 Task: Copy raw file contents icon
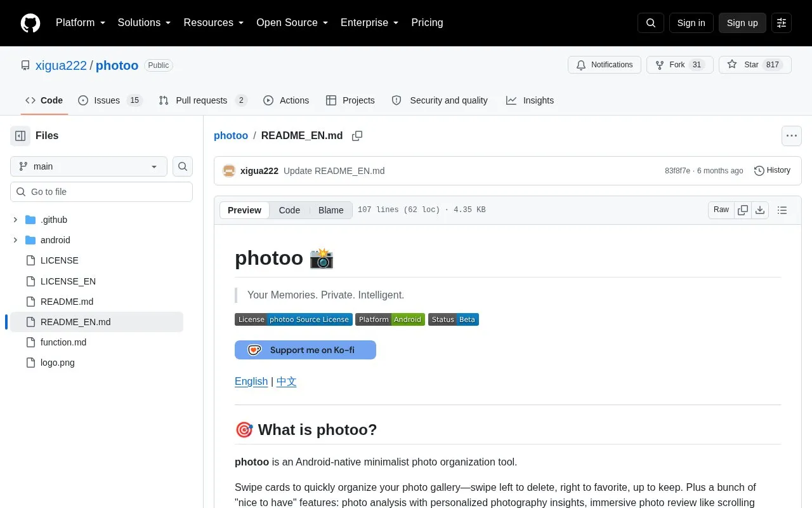[743, 210]
